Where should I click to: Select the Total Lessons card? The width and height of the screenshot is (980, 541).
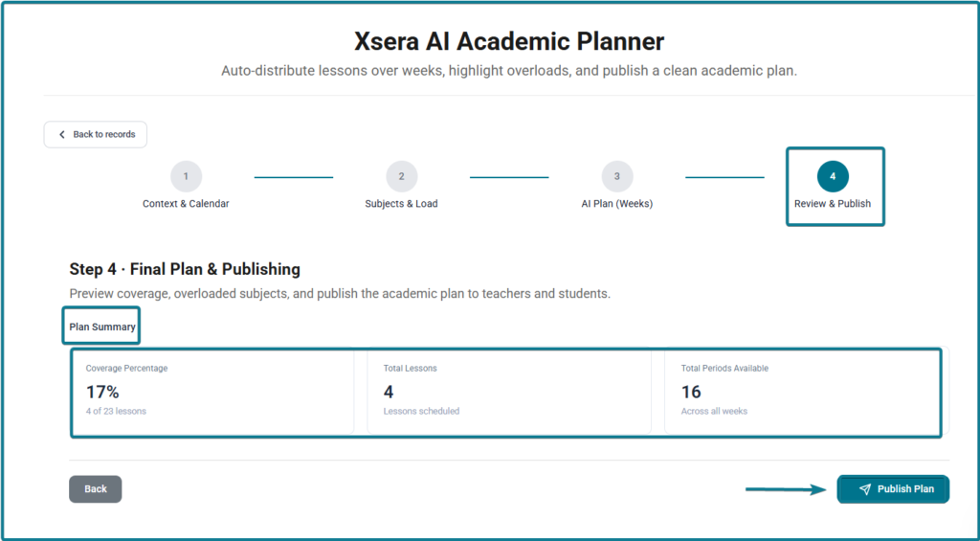509,393
